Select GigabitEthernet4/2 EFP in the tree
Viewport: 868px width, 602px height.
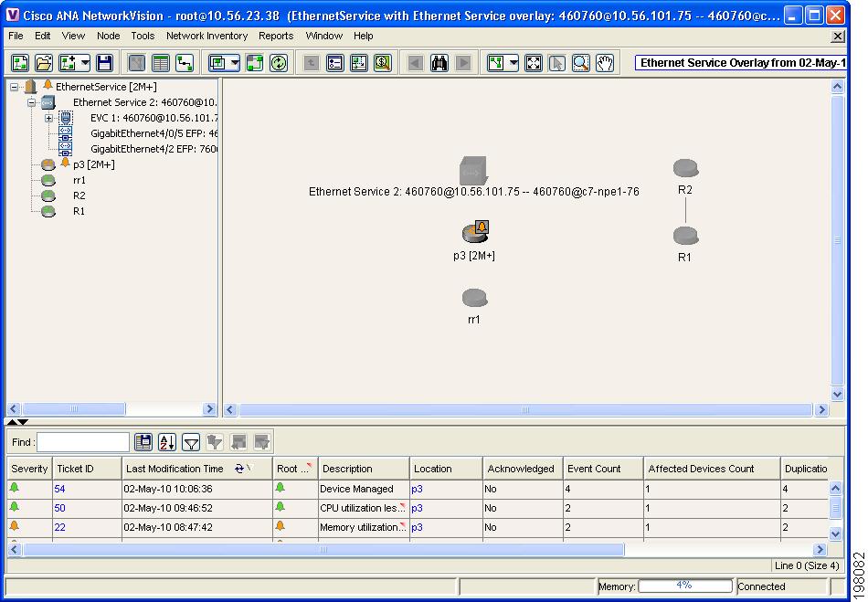click(153, 149)
